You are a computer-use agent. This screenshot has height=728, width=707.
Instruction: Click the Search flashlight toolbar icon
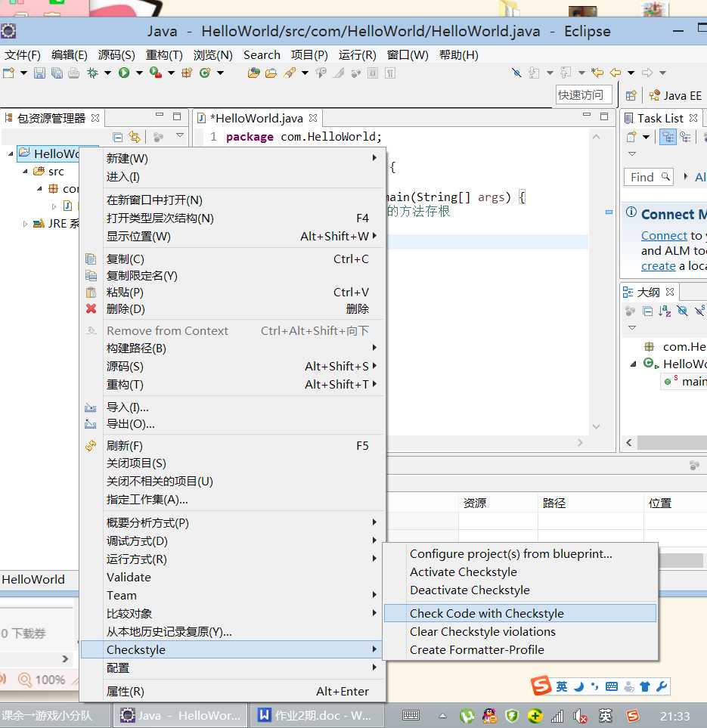[x=290, y=73]
